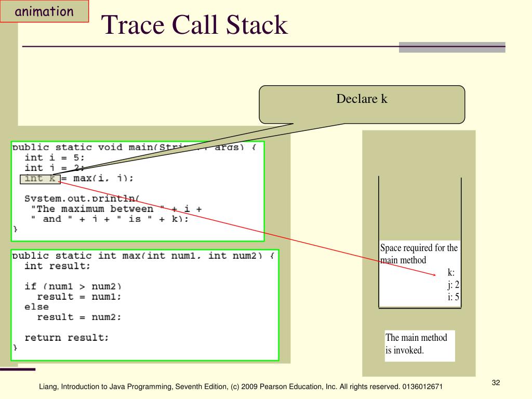Click the highlighted int k box

point(40,179)
